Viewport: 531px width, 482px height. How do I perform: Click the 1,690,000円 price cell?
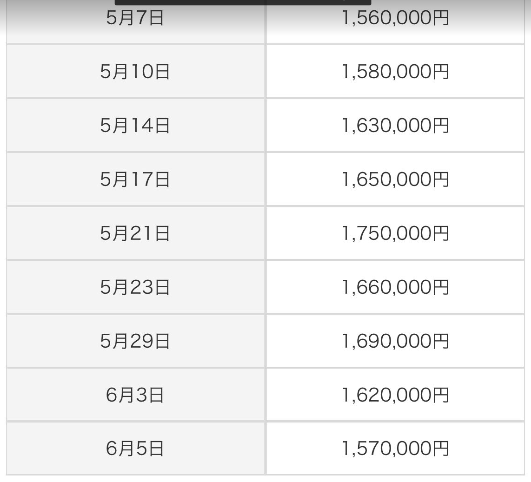[395, 341]
